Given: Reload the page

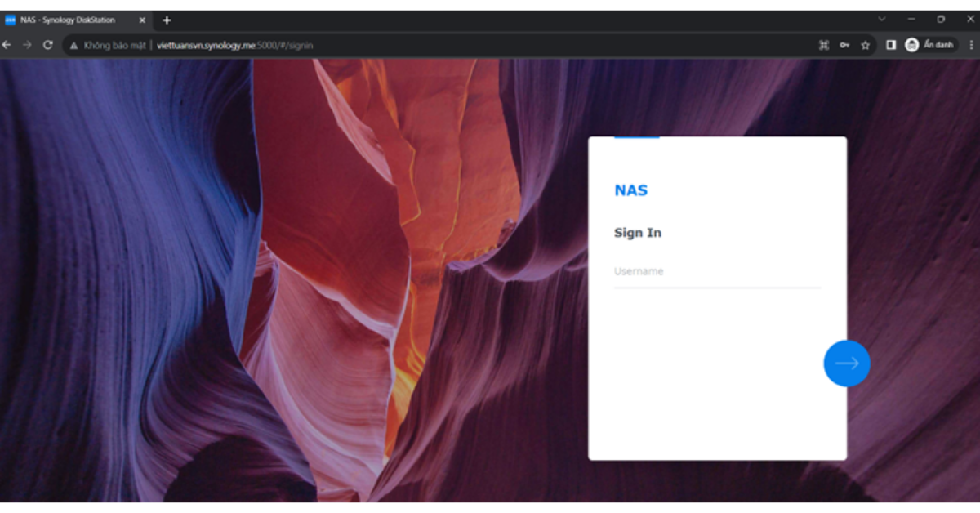Looking at the screenshot, I should coord(47,45).
